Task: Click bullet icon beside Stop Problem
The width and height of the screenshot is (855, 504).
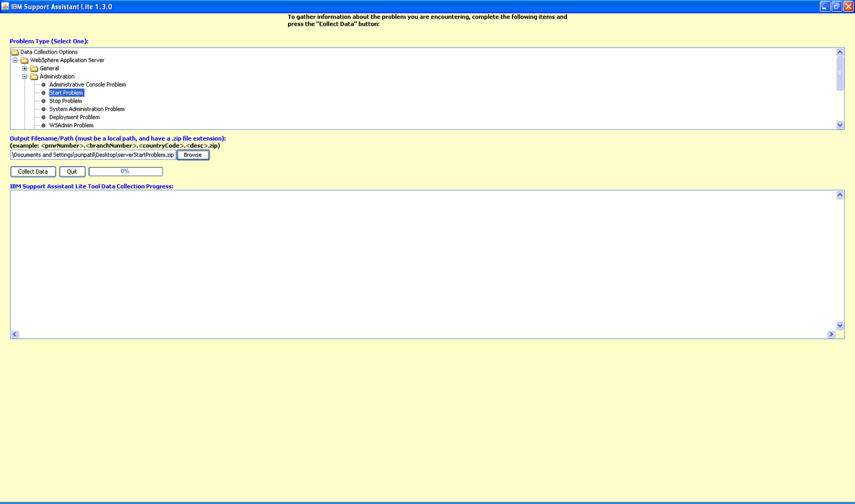Action: (x=44, y=101)
